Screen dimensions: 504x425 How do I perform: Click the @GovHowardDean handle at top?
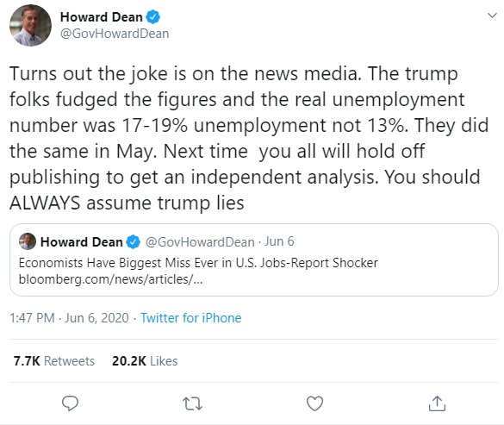tap(115, 34)
